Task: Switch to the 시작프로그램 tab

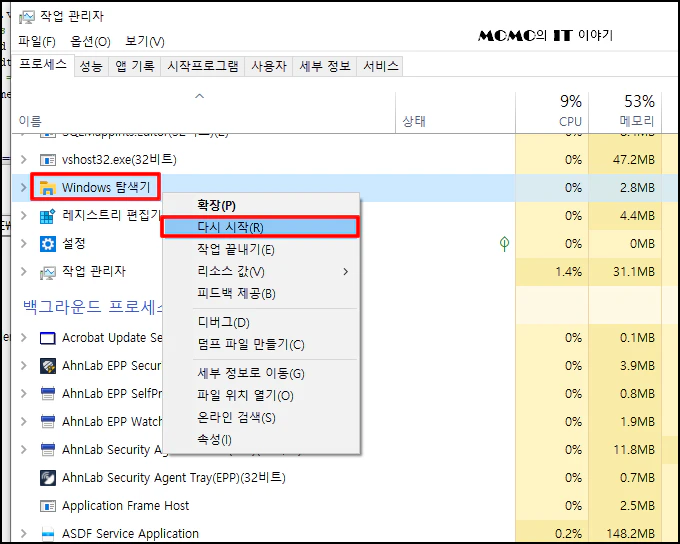Action: tap(203, 66)
